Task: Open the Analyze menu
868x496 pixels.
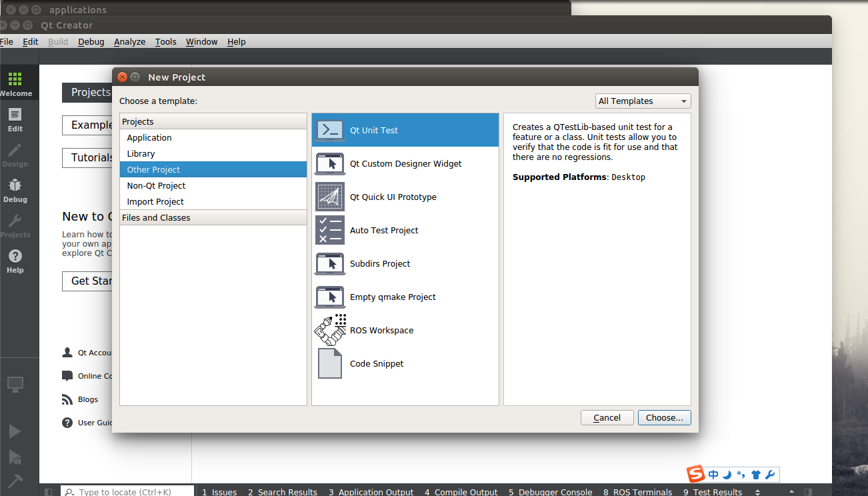Action: pos(130,41)
